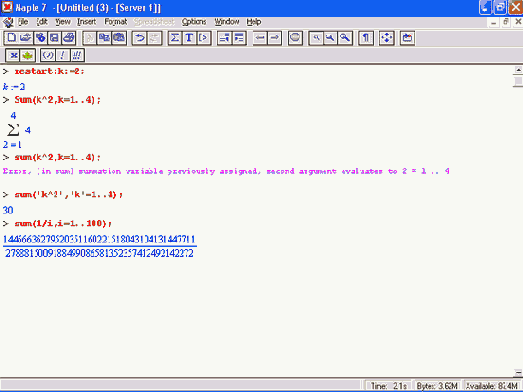Execute the current expression with the single exclamation icon

[x=62, y=55]
